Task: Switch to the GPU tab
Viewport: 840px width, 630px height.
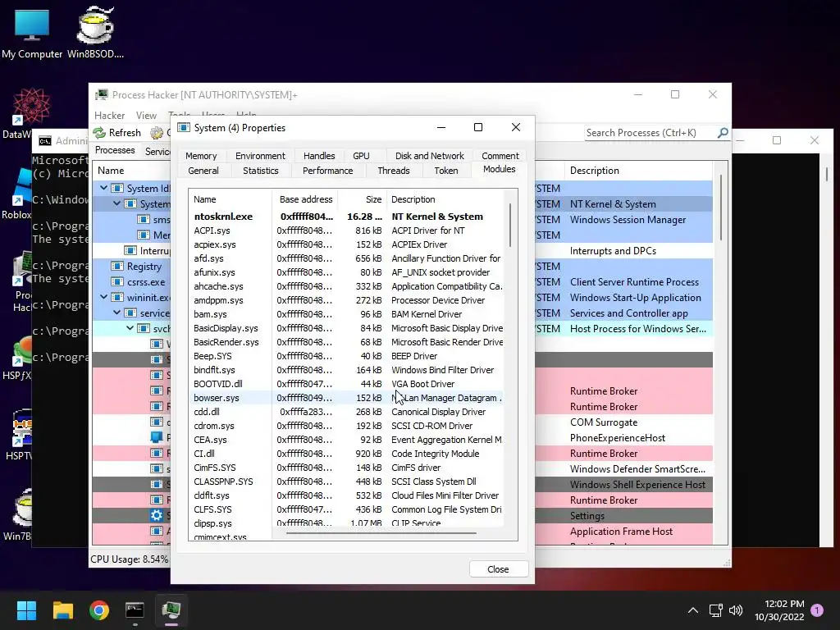Action: 361,156
